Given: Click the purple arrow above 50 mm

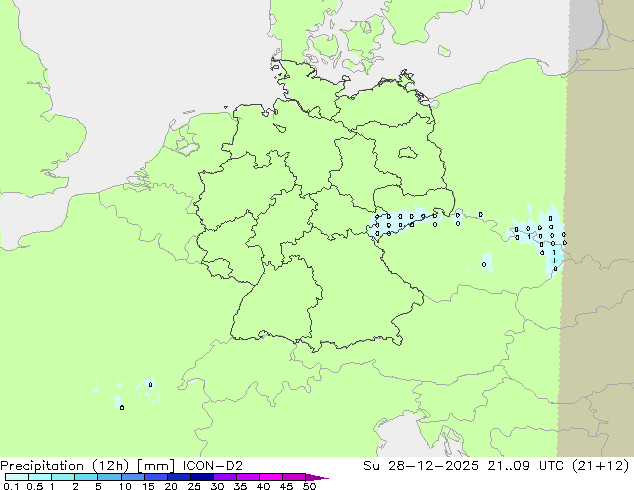Looking at the screenshot, I should click(317, 477).
